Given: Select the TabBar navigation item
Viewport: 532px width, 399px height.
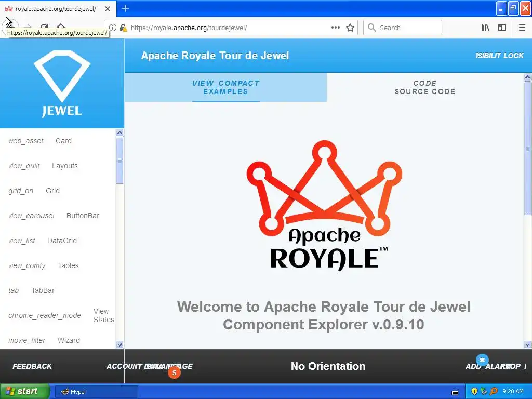Looking at the screenshot, I should click(43, 290).
